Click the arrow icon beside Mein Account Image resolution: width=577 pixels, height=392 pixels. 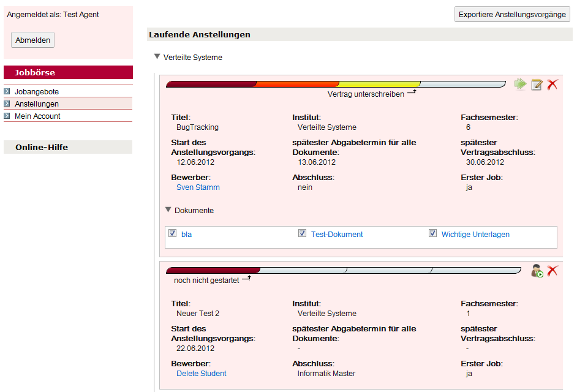point(7,116)
